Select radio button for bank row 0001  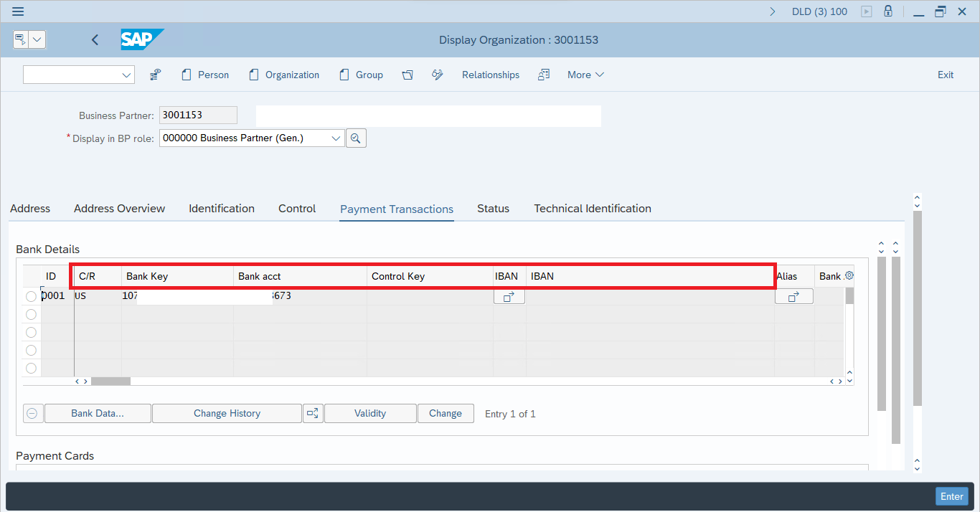point(31,296)
